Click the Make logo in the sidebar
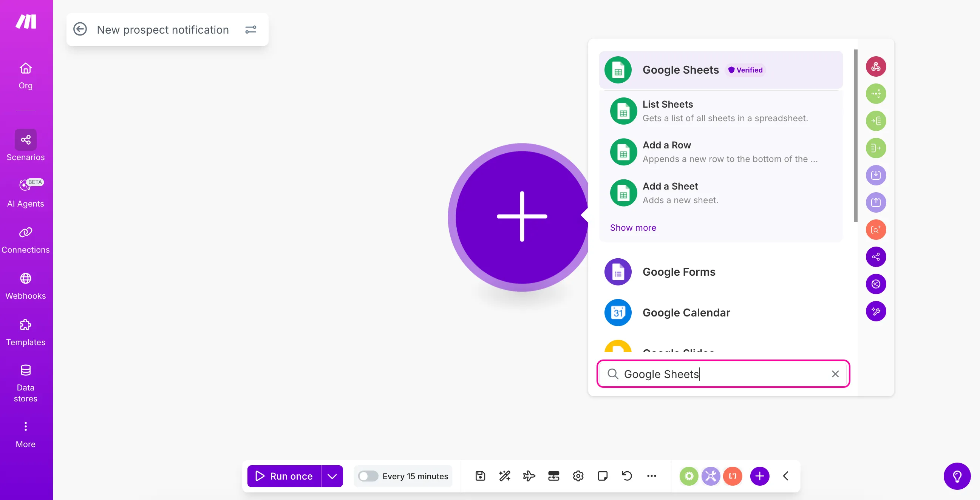This screenshot has width=980, height=500. coord(26,22)
